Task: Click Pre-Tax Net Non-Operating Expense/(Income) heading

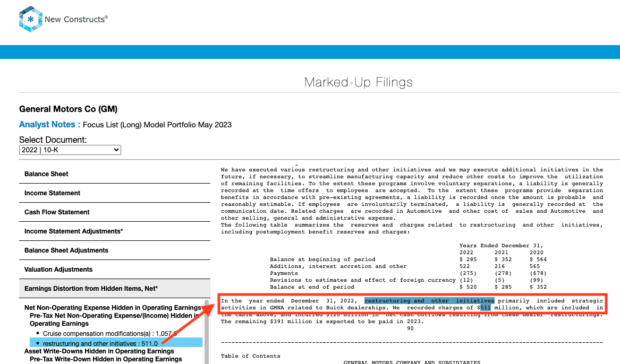Action: point(115,319)
